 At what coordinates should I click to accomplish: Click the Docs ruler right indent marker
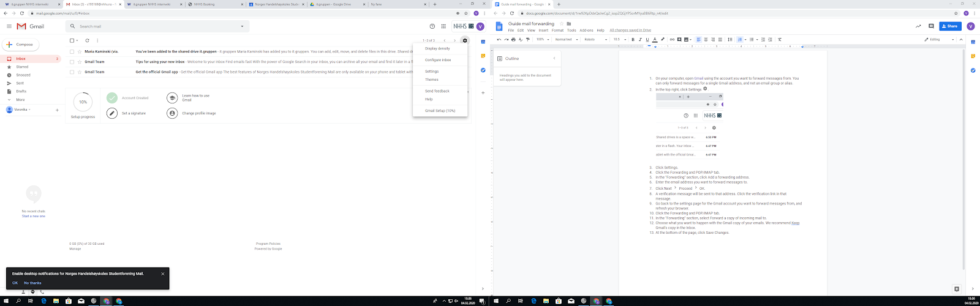[802, 47]
